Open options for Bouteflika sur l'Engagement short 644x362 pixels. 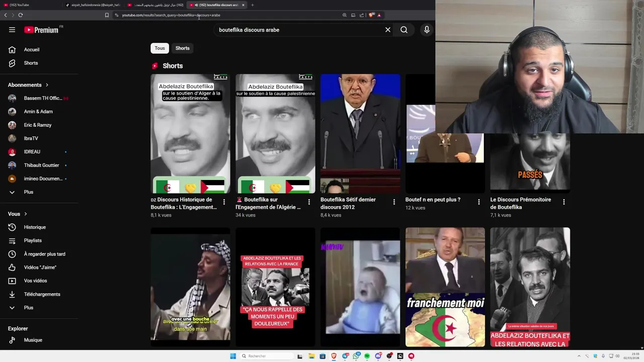coord(309,202)
